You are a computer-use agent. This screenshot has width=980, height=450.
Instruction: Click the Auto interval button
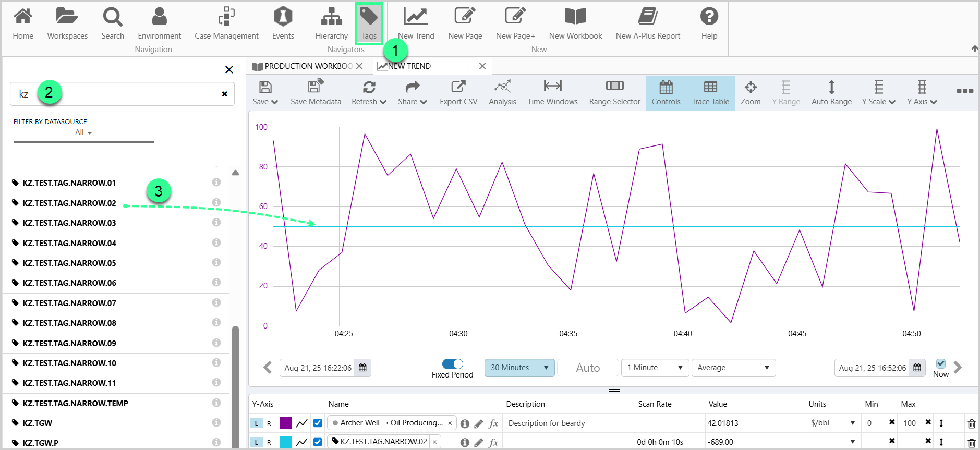(x=588, y=368)
